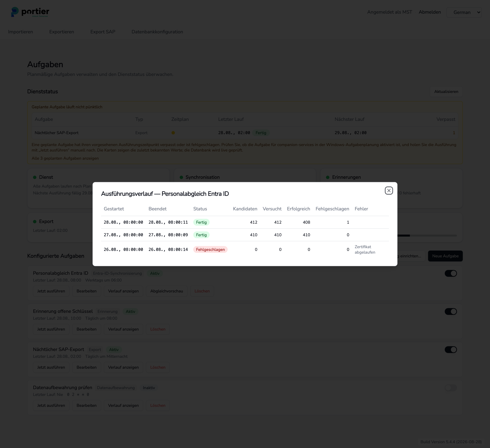Switch to the Export SAP tab
The width and height of the screenshot is (490, 448).
pos(103,32)
